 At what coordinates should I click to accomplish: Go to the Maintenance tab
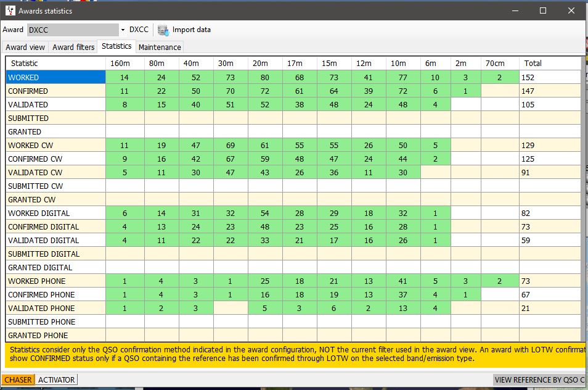tap(160, 48)
